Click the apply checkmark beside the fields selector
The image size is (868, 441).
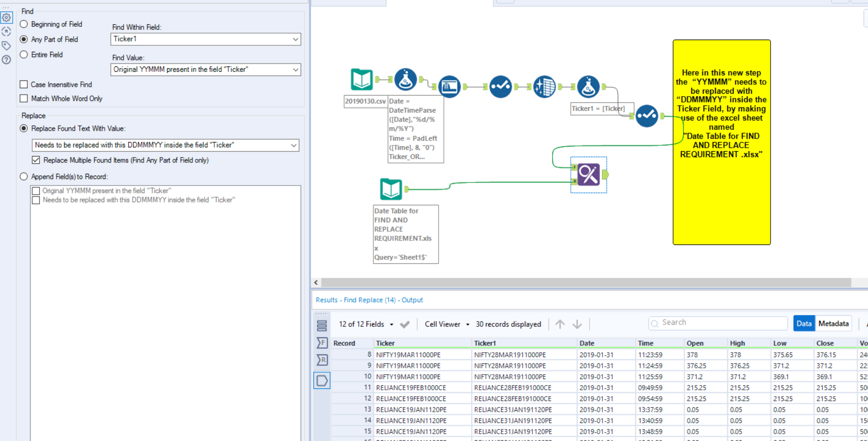pyautogui.click(x=405, y=324)
